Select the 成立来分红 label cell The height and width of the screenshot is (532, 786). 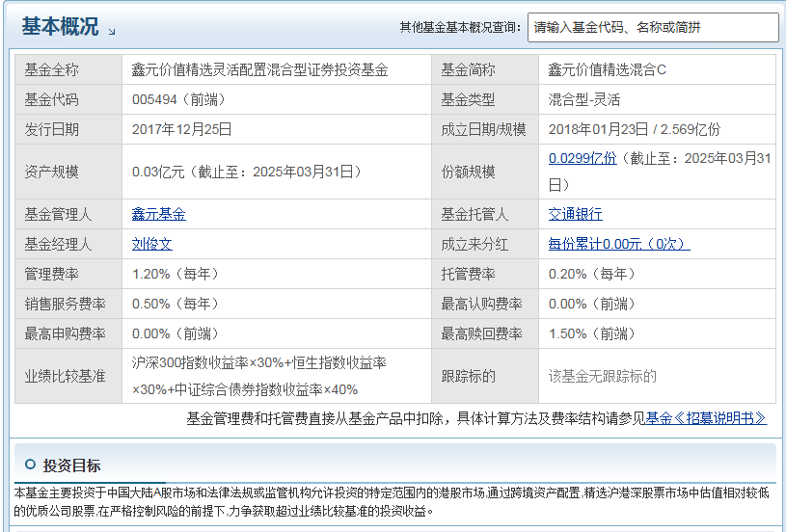pyautogui.click(x=485, y=245)
